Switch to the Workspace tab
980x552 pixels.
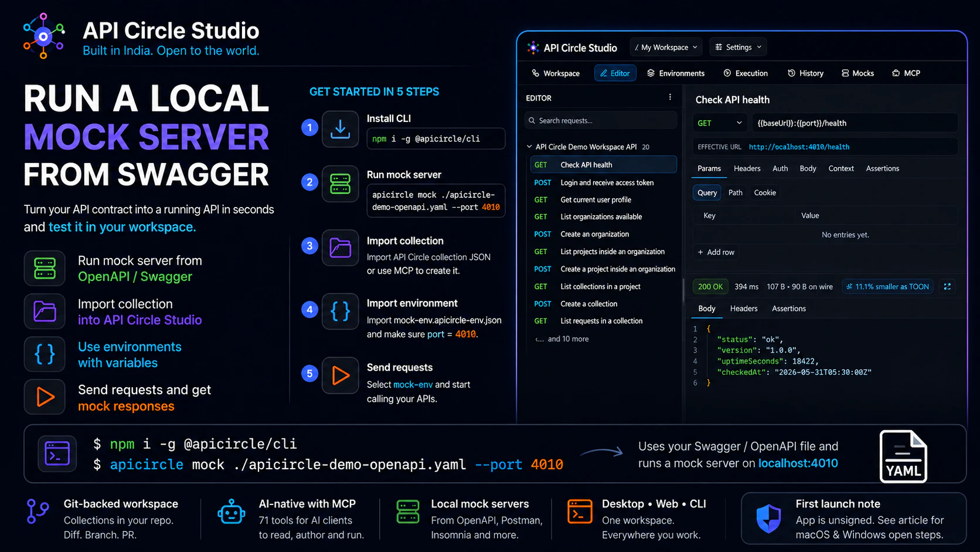(x=556, y=73)
